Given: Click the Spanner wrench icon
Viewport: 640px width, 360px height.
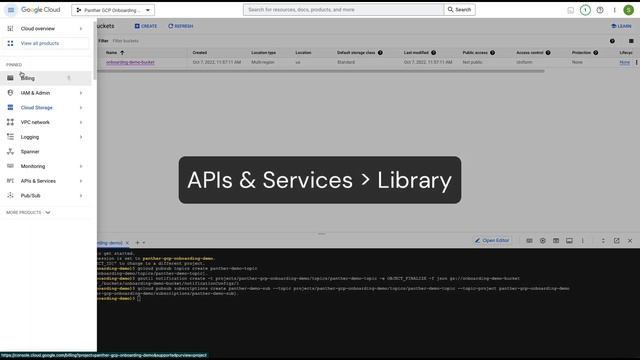Looking at the screenshot, I should (x=10, y=151).
